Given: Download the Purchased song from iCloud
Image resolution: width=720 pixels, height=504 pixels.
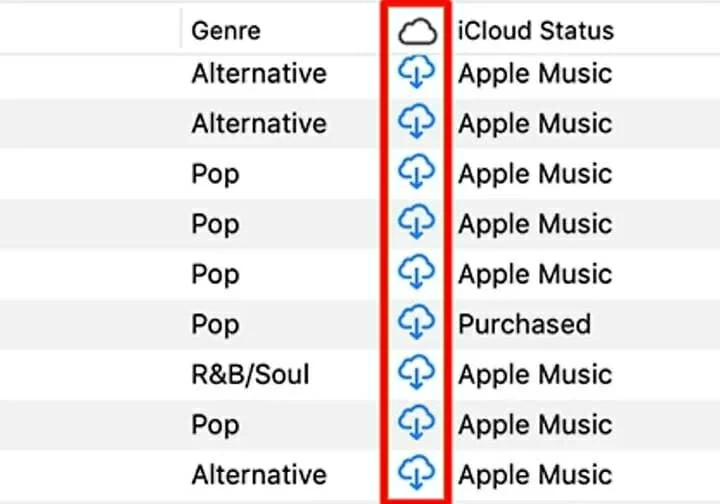Looking at the screenshot, I should (417, 323).
